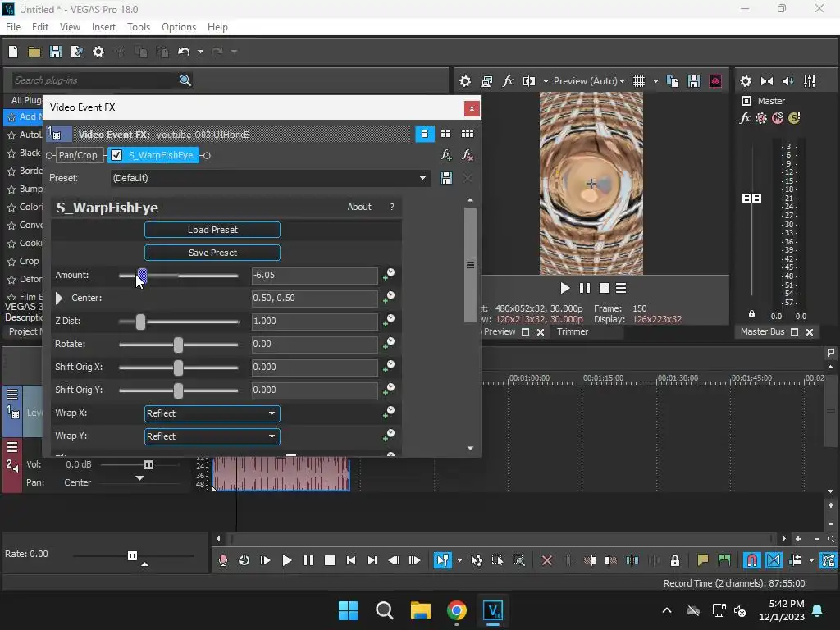Switch to the Trimmer tab
This screenshot has height=630, width=840.
572,331
